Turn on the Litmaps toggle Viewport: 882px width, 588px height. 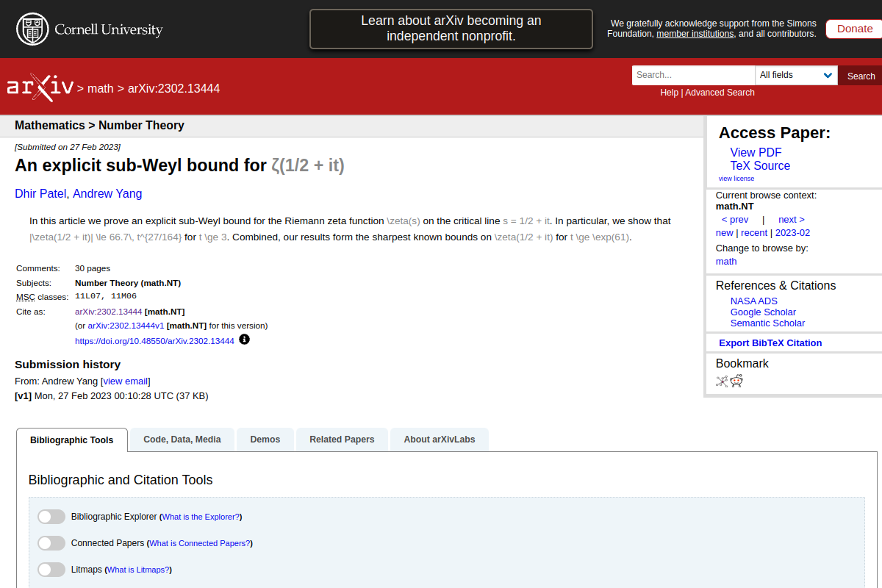pos(51,570)
